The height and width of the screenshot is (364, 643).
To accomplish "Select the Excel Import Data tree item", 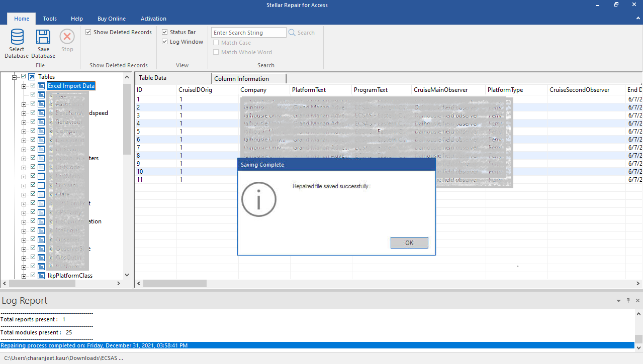I will [71, 86].
